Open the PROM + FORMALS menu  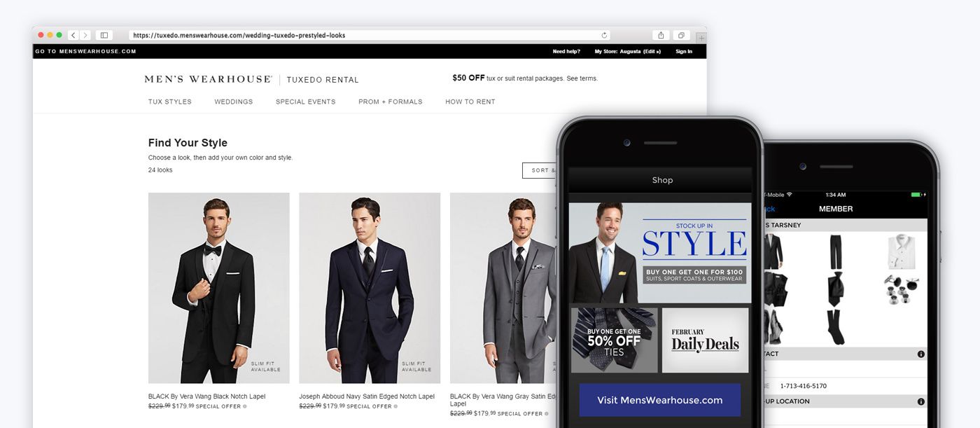point(391,102)
